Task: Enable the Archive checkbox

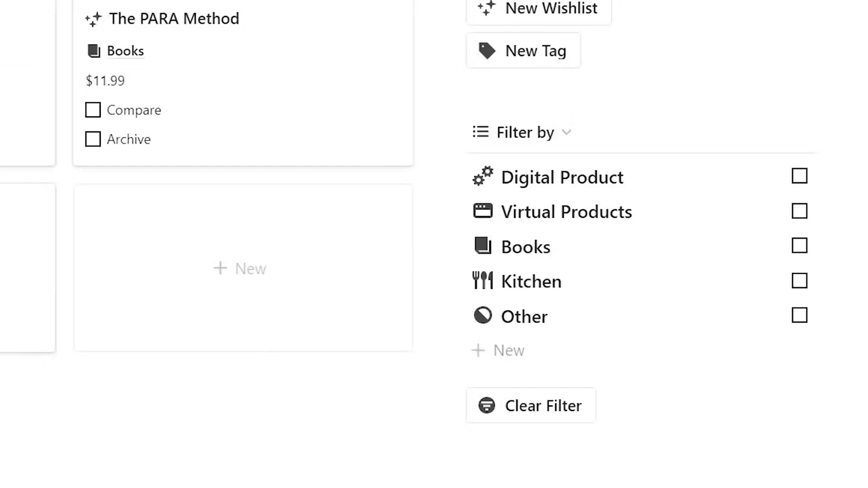Action: tap(93, 139)
